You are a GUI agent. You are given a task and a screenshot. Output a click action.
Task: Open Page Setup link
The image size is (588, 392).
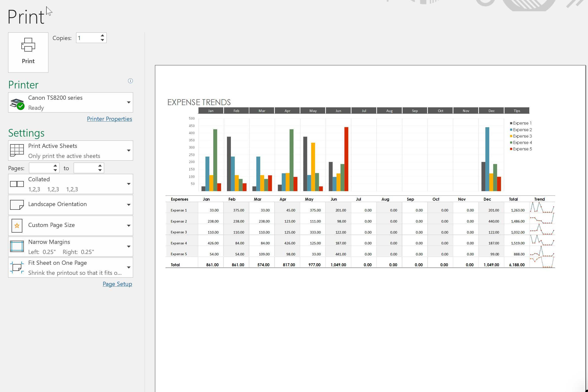pyautogui.click(x=117, y=283)
